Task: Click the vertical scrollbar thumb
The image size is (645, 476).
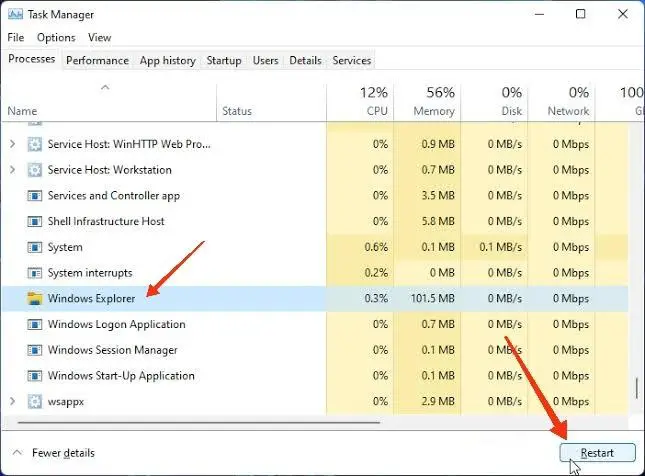Action: click(637, 389)
